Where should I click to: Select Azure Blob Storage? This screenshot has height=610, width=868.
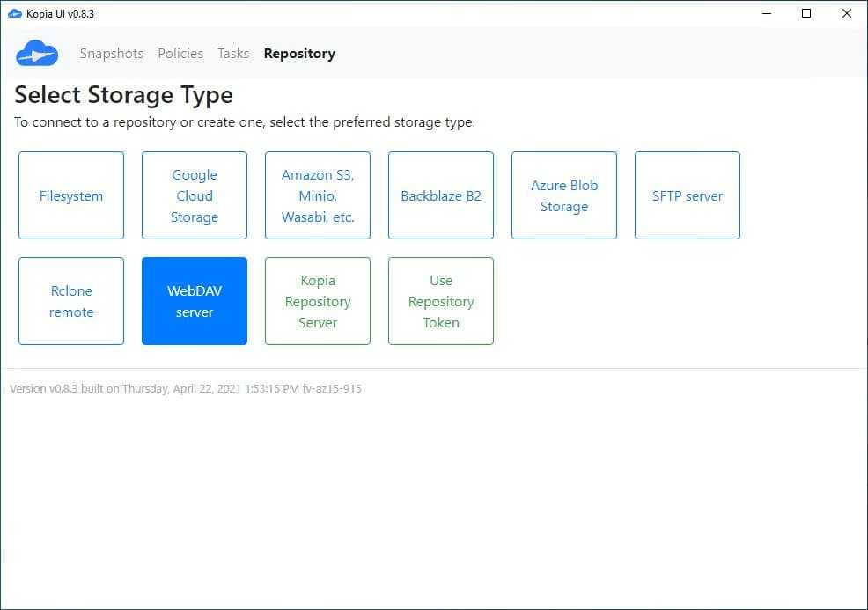(564, 195)
